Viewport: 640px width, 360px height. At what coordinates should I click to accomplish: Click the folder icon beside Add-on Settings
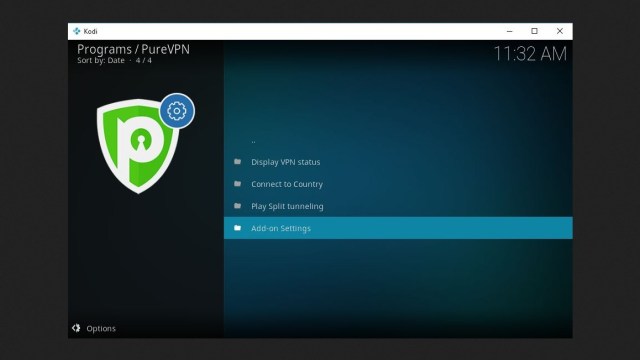pyautogui.click(x=238, y=228)
